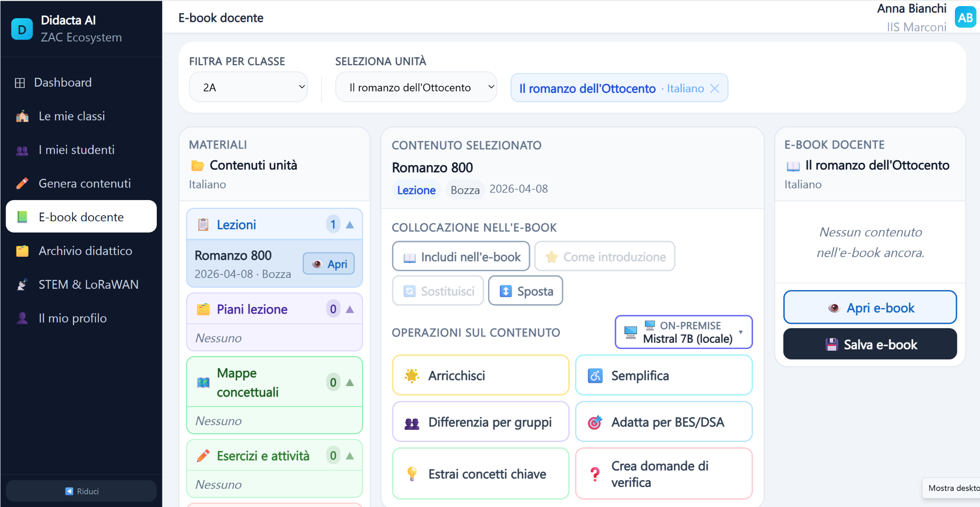The height and width of the screenshot is (507, 980).
Task: Click the Sposta button
Action: coord(525,291)
